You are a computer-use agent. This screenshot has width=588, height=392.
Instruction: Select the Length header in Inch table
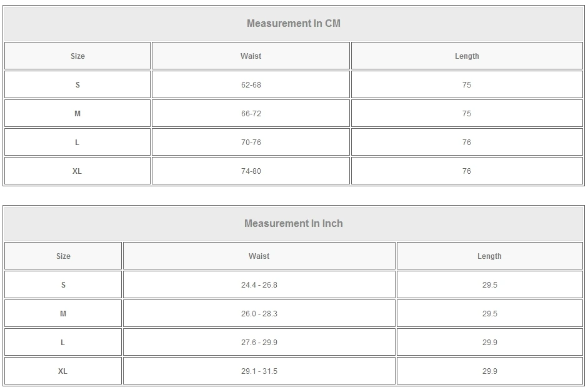489,256
